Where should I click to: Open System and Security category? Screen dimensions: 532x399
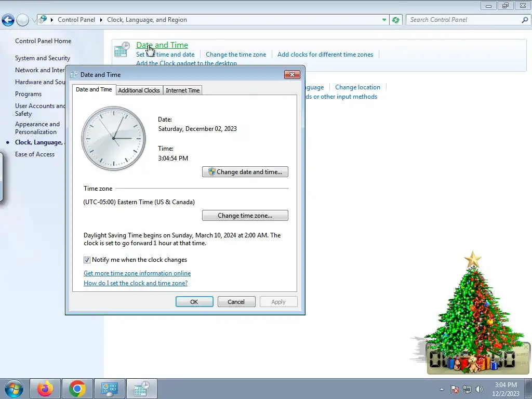(x=43, y=58)
